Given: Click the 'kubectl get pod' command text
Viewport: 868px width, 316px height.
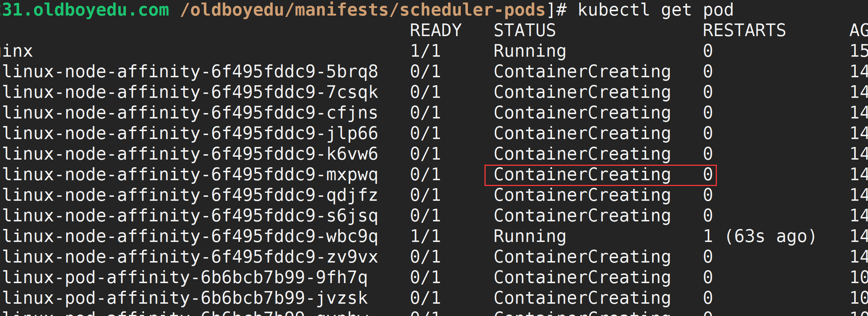Looking at the screenshot, I should (656, 10).
